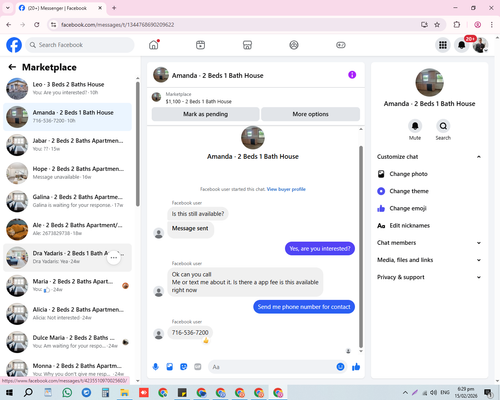Show hidden system tray icons
The height and width of the screenshot is (400, 500).
405,393
